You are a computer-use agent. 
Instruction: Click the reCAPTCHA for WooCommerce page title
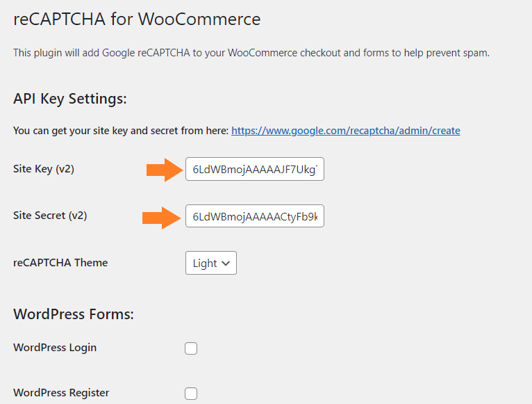[137, 19]
